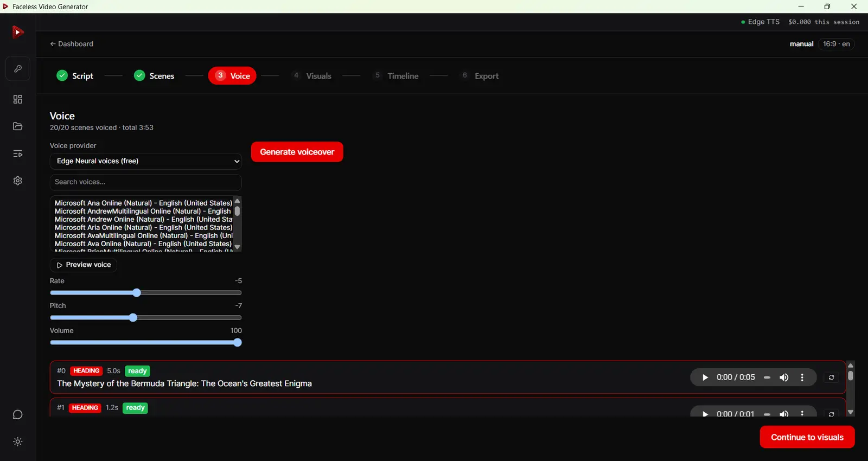Go to the Timeline step

pyautogui.click(x=395, y=76)
